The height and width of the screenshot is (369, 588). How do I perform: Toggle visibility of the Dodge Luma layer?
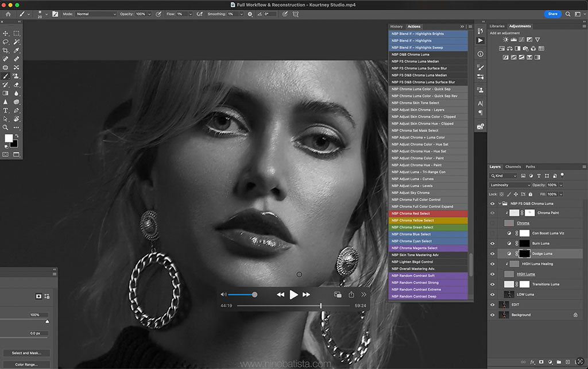click(x=492, y=253)
